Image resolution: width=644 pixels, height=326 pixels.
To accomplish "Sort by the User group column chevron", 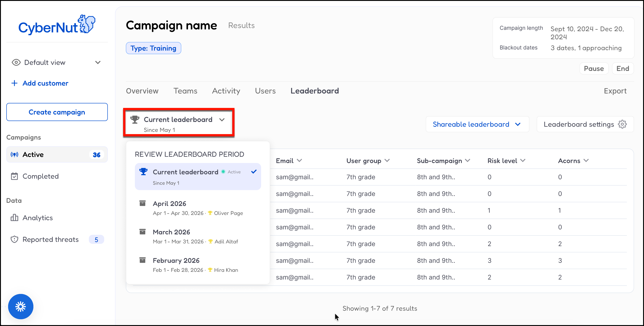I will click(x=387, y=161).
